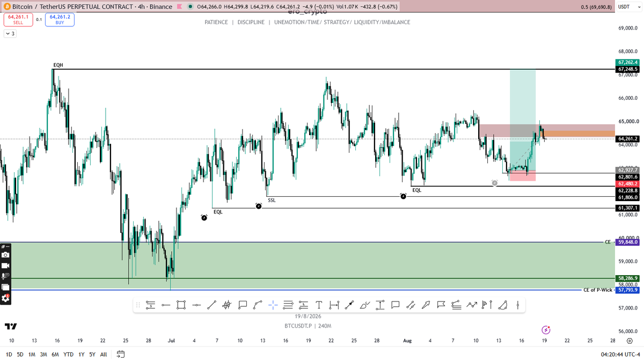Select the signpost tool
Viewport: 644px width, 362px height.
[487, 305]
